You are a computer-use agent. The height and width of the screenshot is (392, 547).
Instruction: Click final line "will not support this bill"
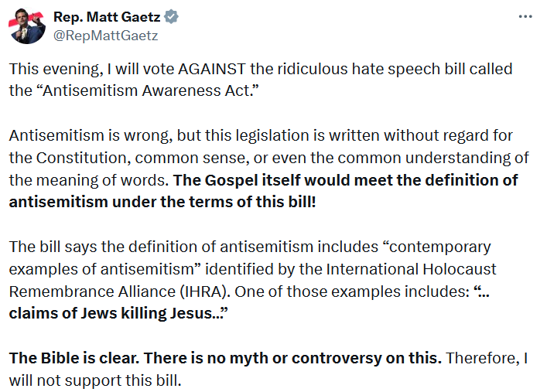pyautogui.click(x=95, y=380)
